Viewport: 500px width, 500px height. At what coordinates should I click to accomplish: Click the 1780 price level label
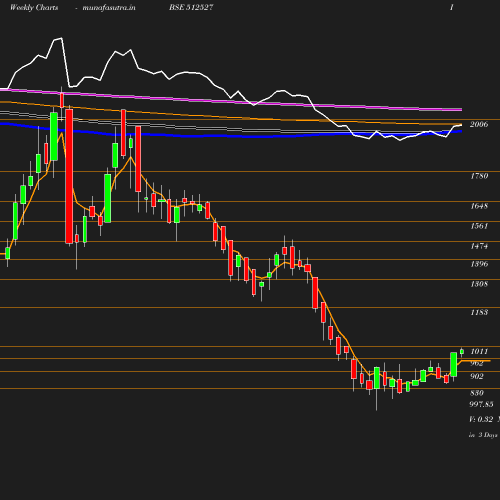[479, 176]
